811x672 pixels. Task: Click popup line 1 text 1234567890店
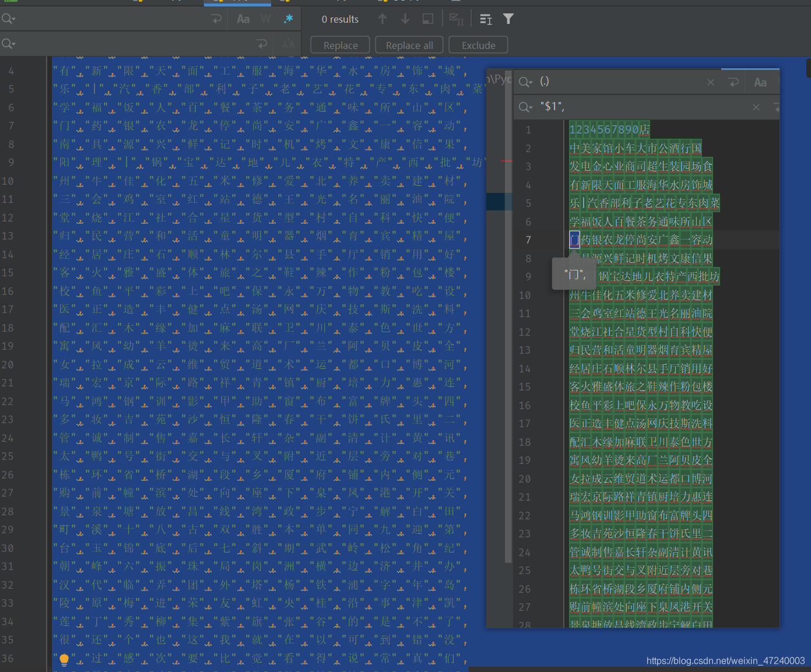click(x=609, y=129)
